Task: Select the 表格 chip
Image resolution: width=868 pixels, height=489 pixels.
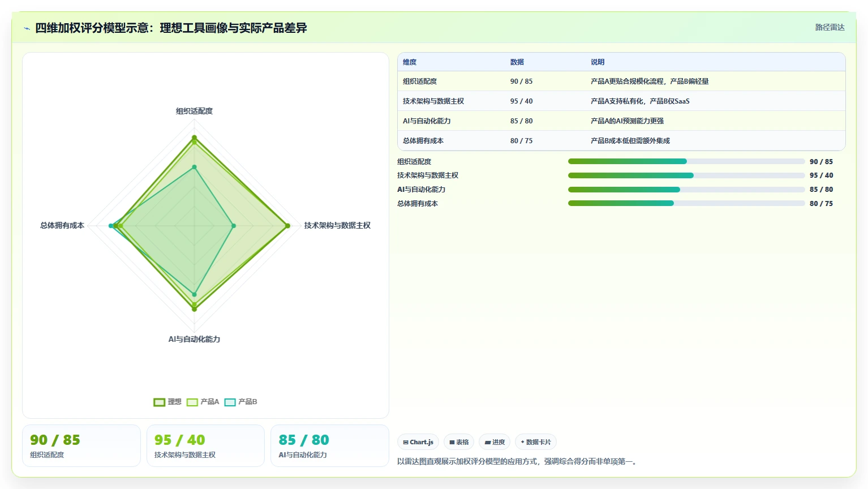Action: pos(459,442)
